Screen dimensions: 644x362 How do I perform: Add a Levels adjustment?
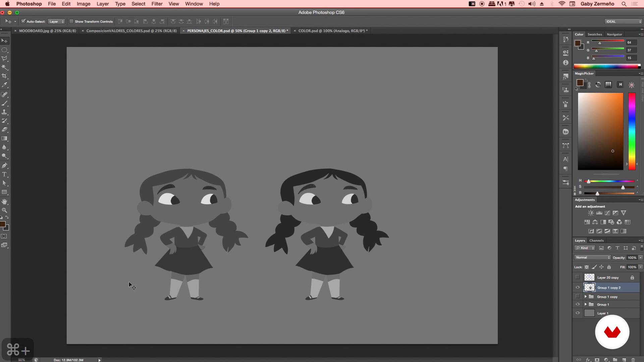(x=599, y=213)
